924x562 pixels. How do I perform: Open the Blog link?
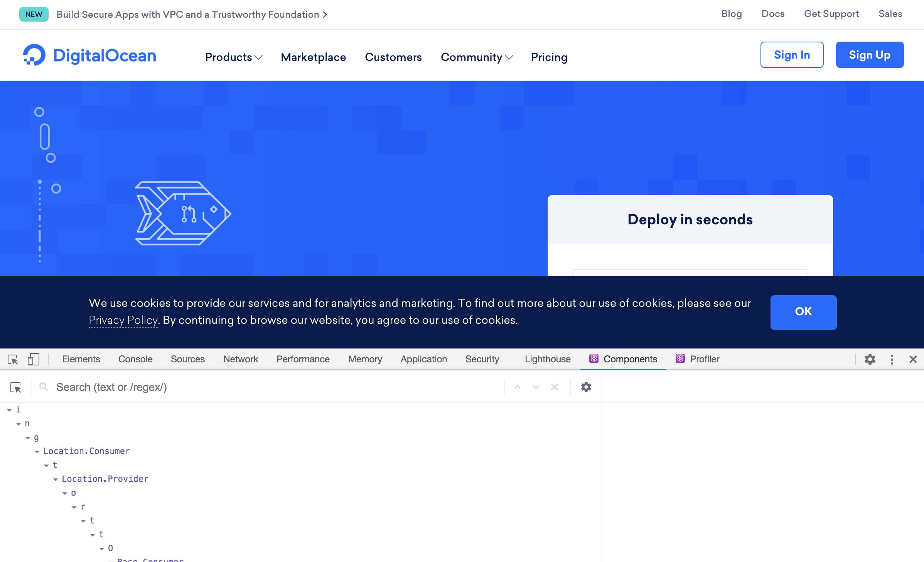732,14
